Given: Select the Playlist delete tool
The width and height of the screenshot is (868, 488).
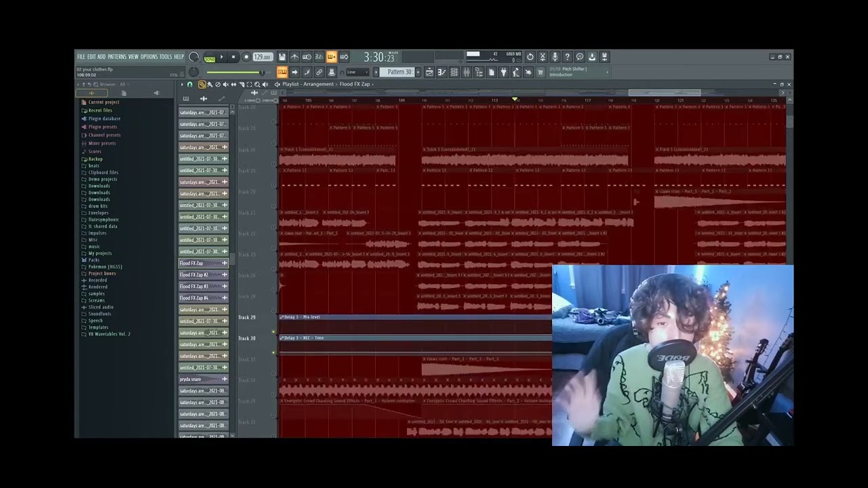Looking at the screenshot, I should click(x=218, y=84).
